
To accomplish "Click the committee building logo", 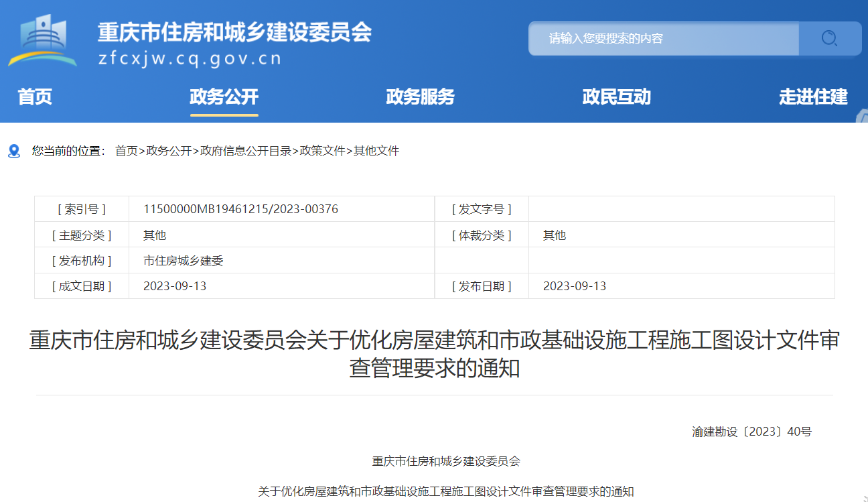I will (x=42, y=40).
